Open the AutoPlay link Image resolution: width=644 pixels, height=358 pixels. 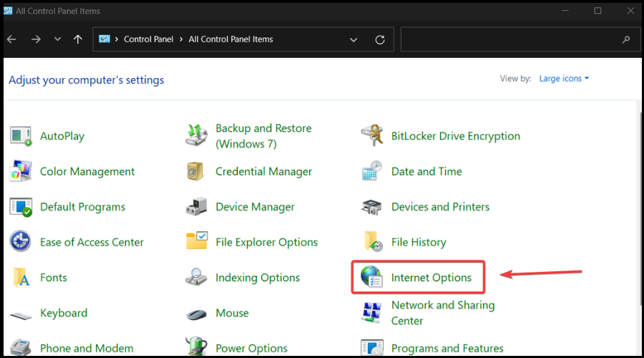coord(62,136)
